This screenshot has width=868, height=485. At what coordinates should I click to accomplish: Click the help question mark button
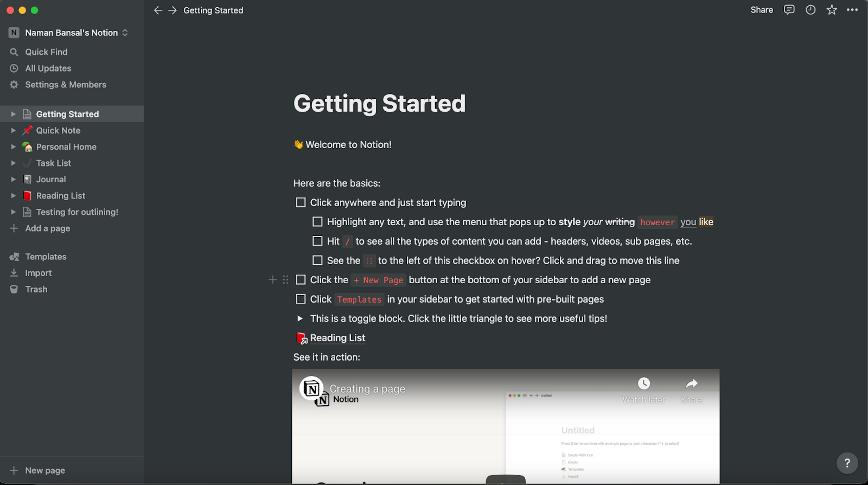click(x=847, y=463)
